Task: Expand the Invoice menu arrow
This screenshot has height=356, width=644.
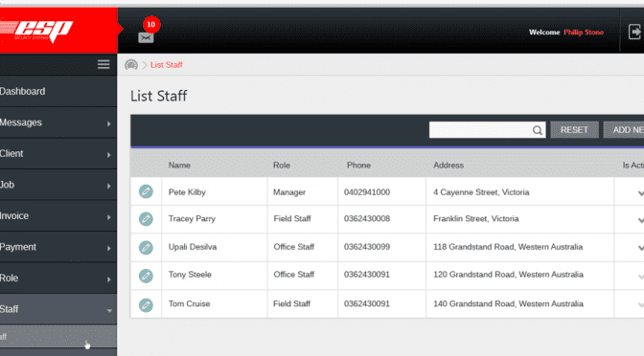Action: [109, 217]
